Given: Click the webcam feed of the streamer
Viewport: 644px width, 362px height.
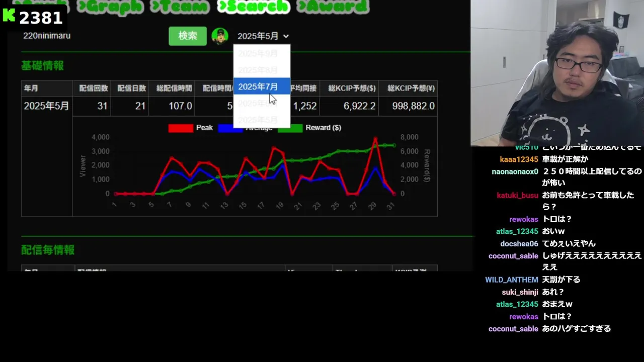Looking at the screenshot, I should coord(557,73).
